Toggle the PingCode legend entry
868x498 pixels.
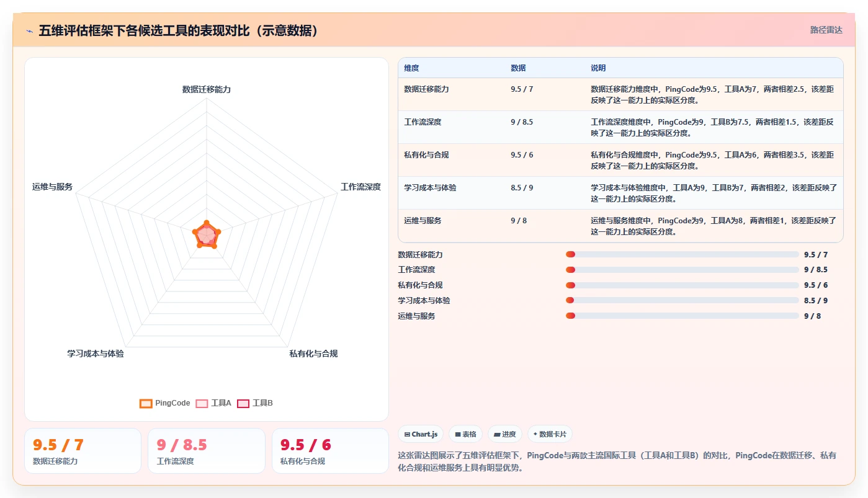(165, 403)
